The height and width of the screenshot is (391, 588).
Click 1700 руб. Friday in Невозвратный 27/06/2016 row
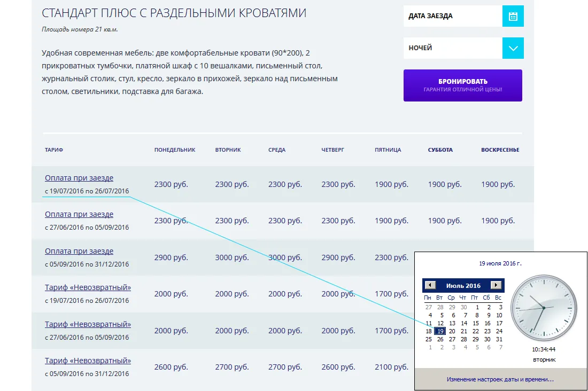click(x=391, y=331)
